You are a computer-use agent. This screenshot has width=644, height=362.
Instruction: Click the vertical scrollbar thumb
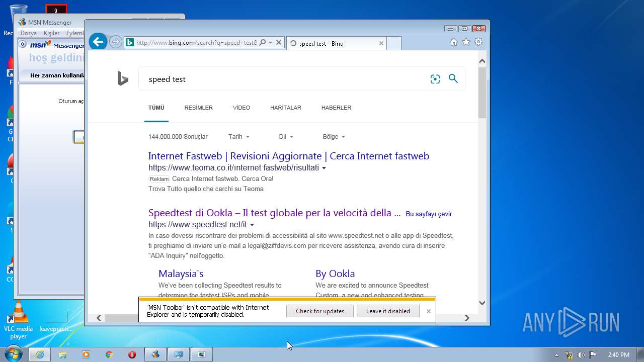pyautogui.click(x=482, y=93)
